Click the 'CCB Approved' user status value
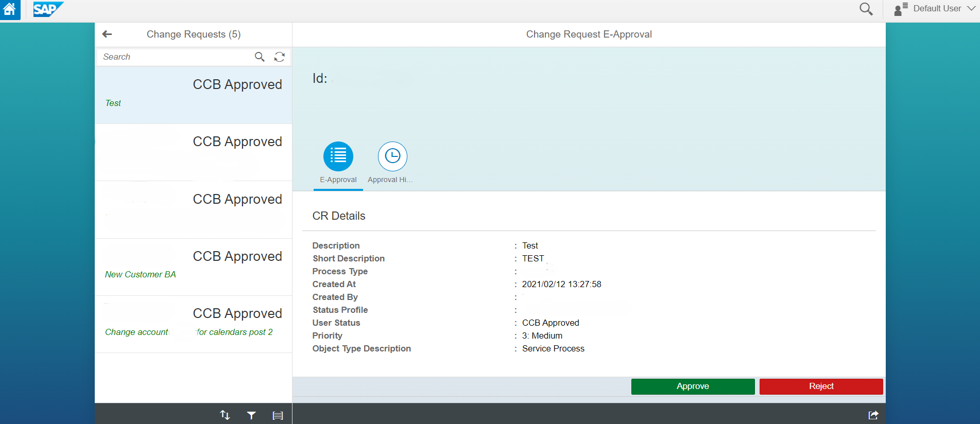Screen dimensions: 980x424 click(551, 323)
